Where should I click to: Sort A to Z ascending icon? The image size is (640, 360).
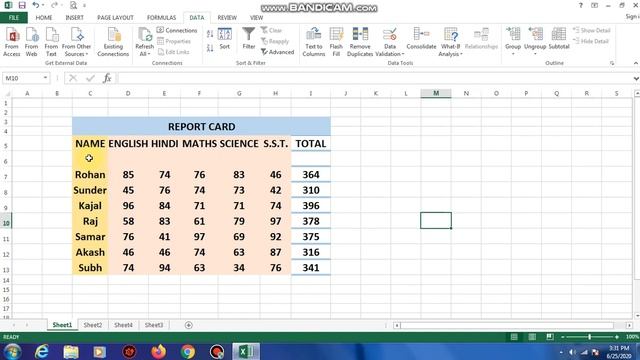(x=210, y=34)
